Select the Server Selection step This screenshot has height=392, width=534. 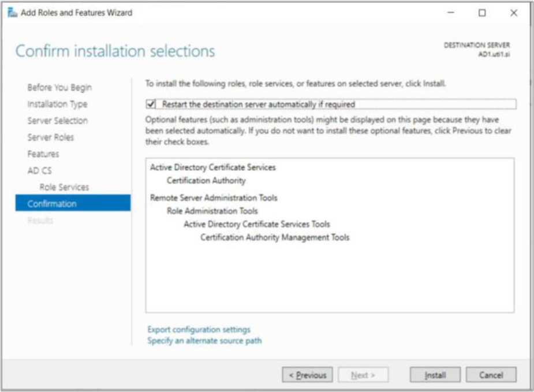pos(57,121)
